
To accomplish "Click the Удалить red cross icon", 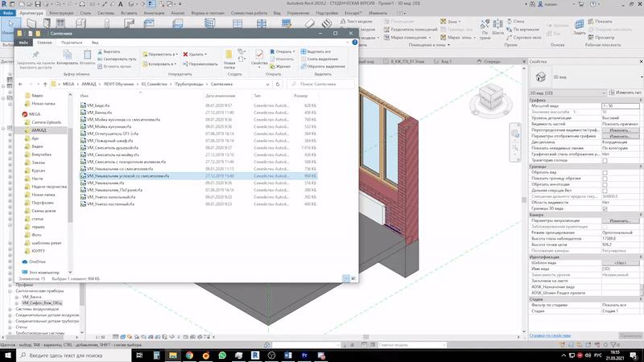I will 187,53.
